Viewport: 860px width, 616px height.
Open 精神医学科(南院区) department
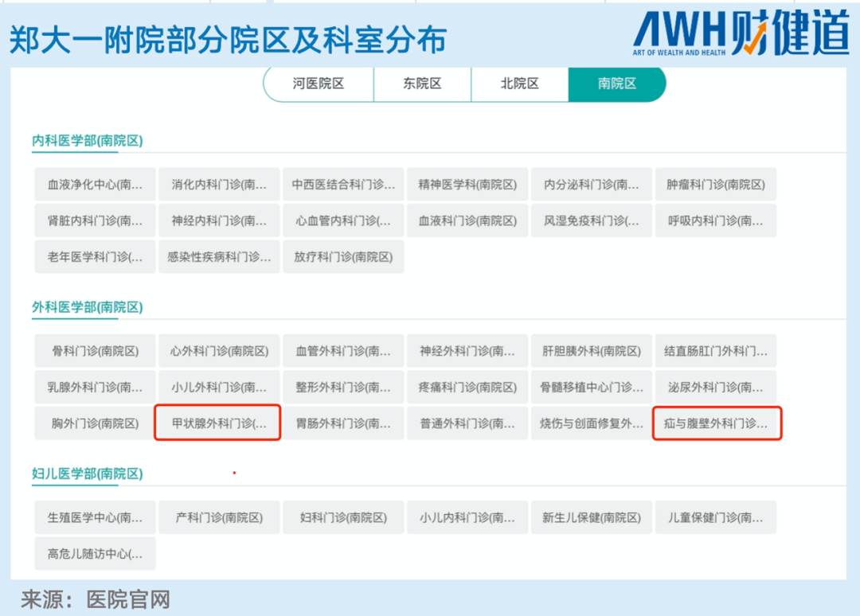click(x=467, y=185)
